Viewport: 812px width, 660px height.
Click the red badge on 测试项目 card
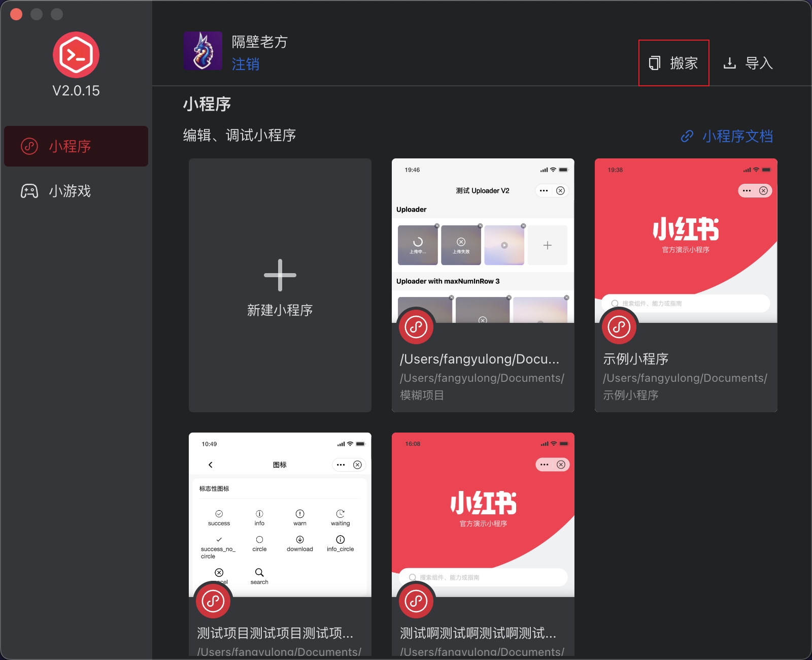(x=213, y=601)
